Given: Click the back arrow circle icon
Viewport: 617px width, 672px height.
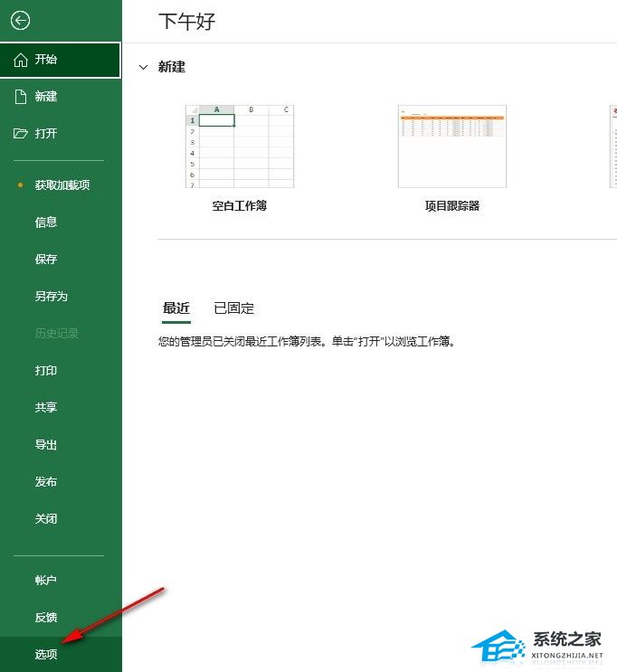Looking at the screenshot, I should [x=20, y=20].
